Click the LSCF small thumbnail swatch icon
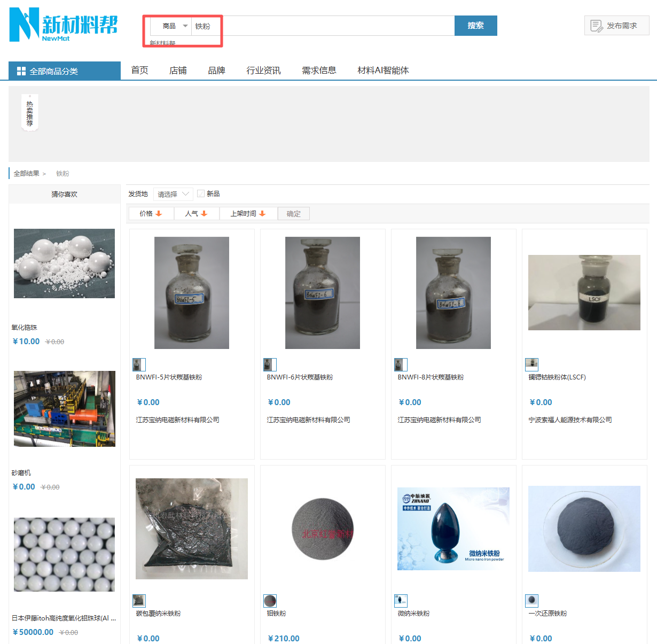The image size is (657, 644). click(531, 364)
